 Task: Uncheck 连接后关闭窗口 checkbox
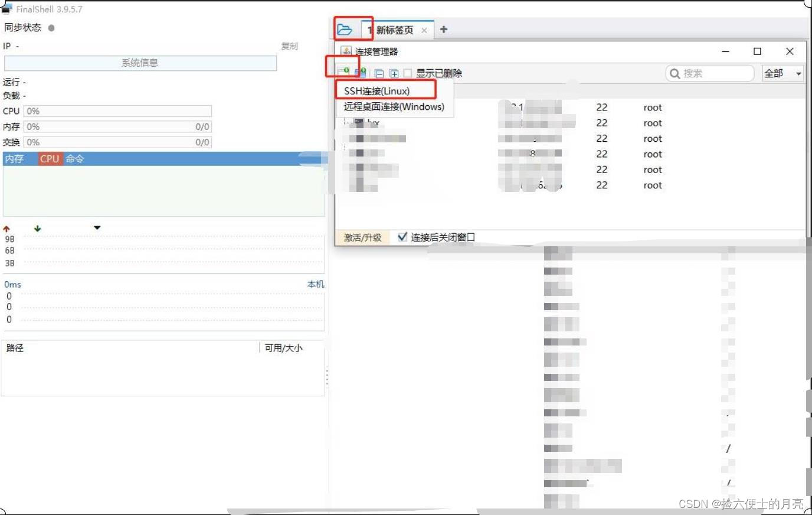tap(402, 237)
